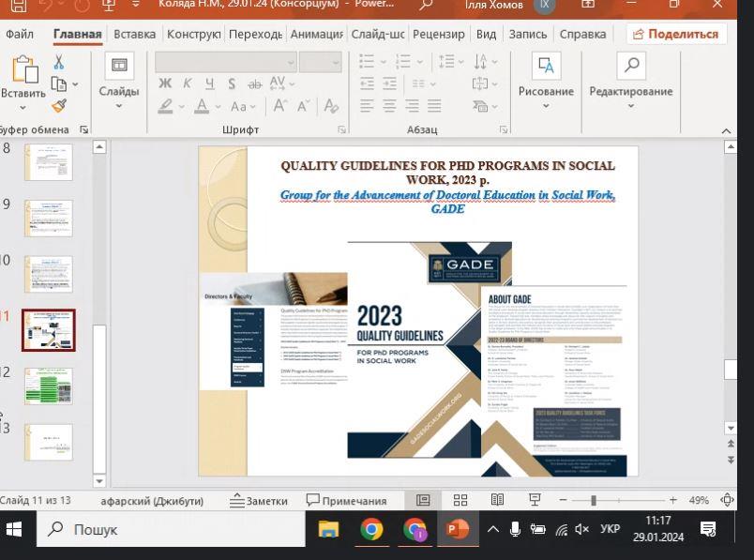Image resolution: width=754 pixels, height=560 pixels.
Task: Open the Windows Start menu
Action: click(x=14, y=530)
